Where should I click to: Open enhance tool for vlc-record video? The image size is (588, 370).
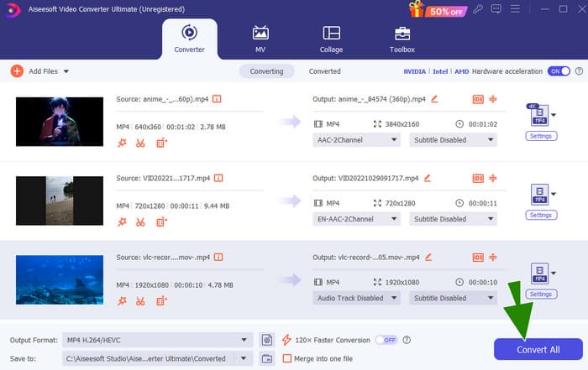(x=161, y=301)
